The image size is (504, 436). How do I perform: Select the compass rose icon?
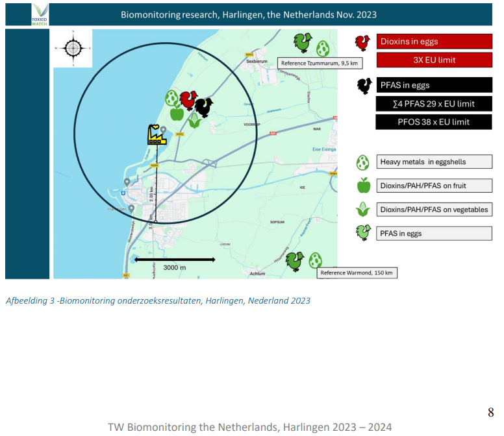73,48
